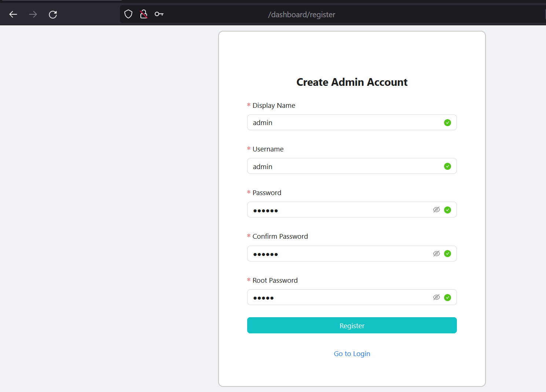Click the Create Admin Account heading
Image resolution: width=546 pixels, height=392 pixels.
tap(352, 82)
